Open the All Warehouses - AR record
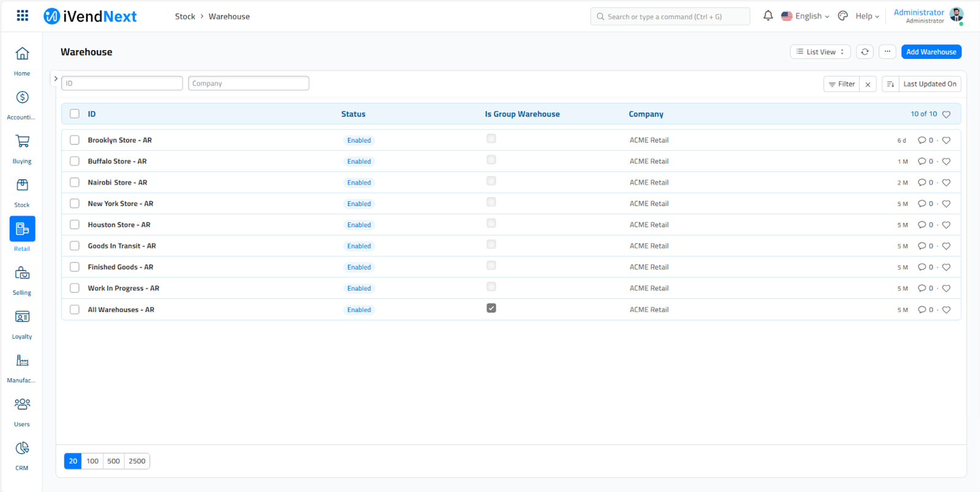The height and width of the screenshot is (492, 980). [121, 310]
